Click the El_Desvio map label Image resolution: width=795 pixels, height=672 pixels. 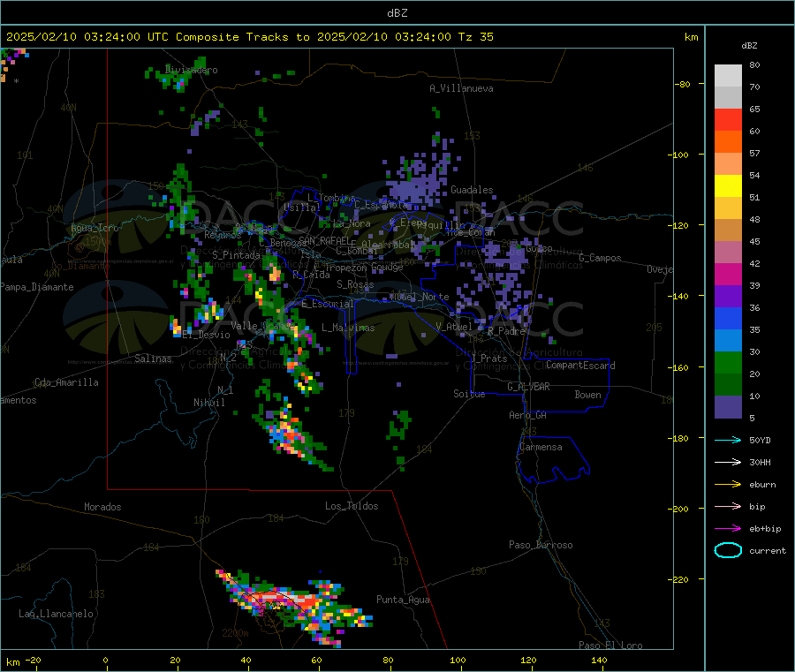click(x=207, y=335)
